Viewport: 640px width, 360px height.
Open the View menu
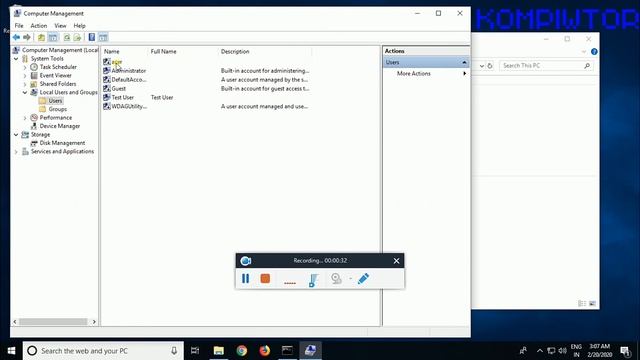(60, 26)
